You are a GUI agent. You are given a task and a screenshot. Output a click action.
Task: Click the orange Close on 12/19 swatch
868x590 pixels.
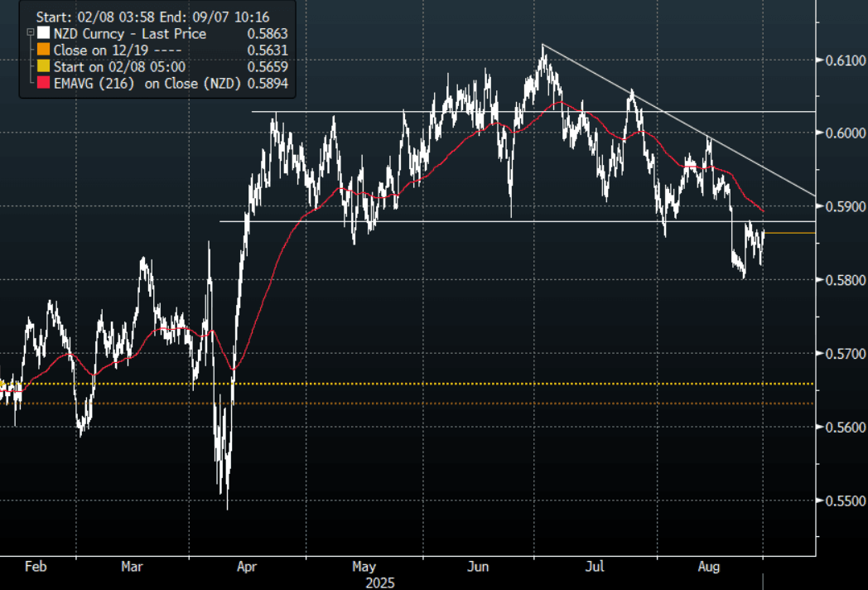tap(42, 51)
